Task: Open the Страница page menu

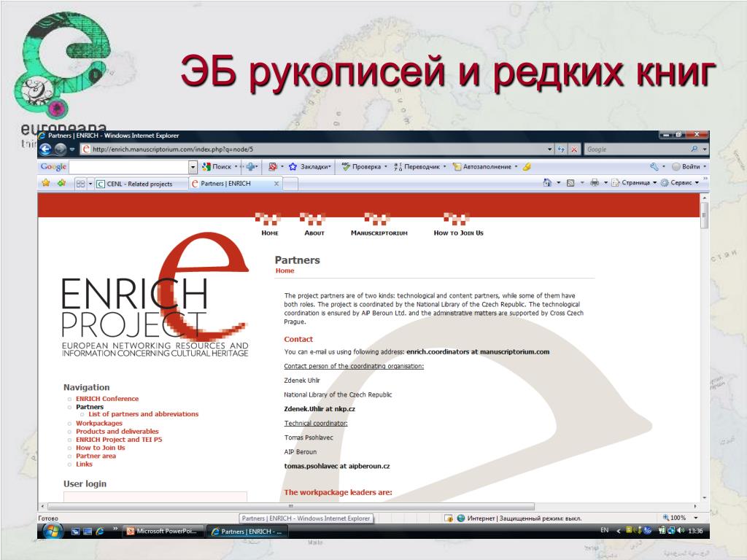Action: [634, 182]
